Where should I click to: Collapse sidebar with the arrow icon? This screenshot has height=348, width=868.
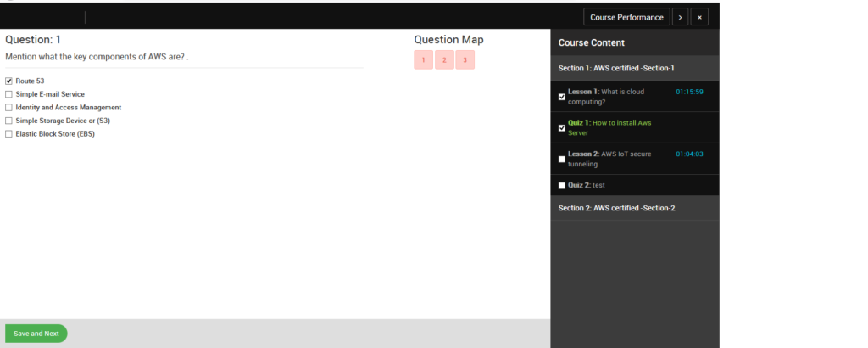coord(681,17)
